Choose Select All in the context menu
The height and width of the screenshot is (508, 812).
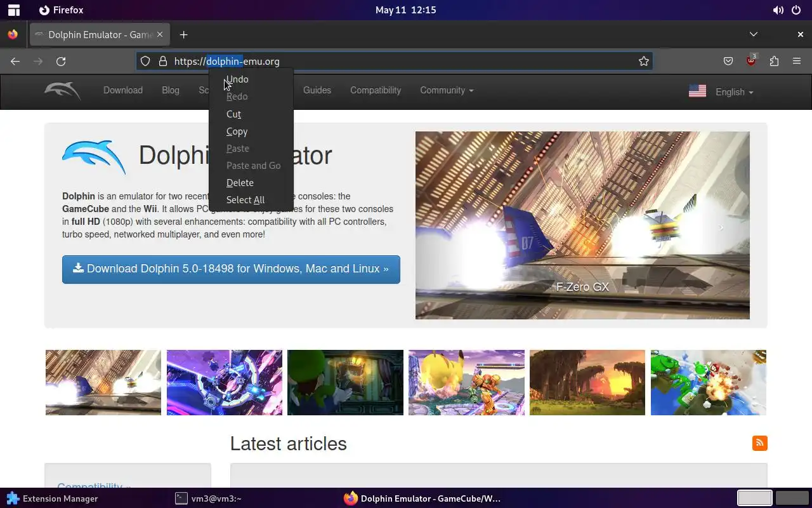coord(251,200)
